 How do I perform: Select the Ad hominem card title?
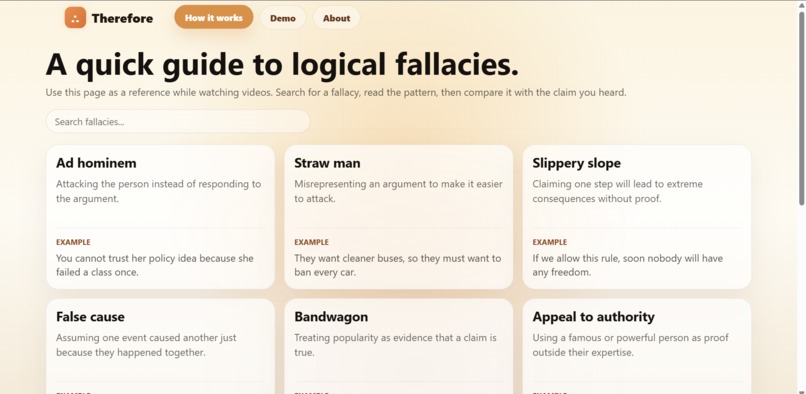tap(96, 163)
